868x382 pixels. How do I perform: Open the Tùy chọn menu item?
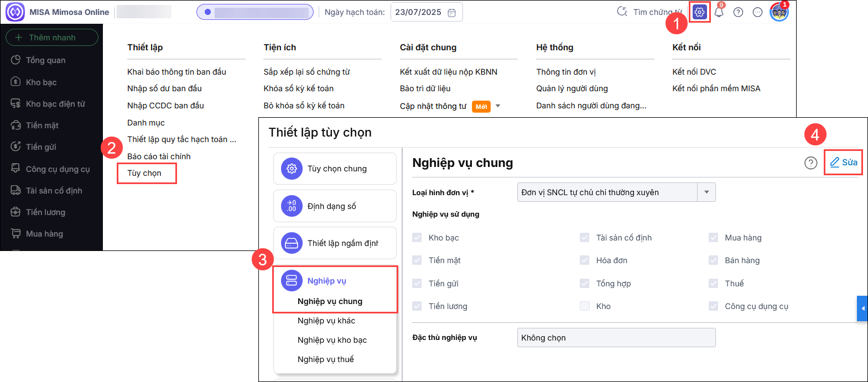tap(144, 173)
